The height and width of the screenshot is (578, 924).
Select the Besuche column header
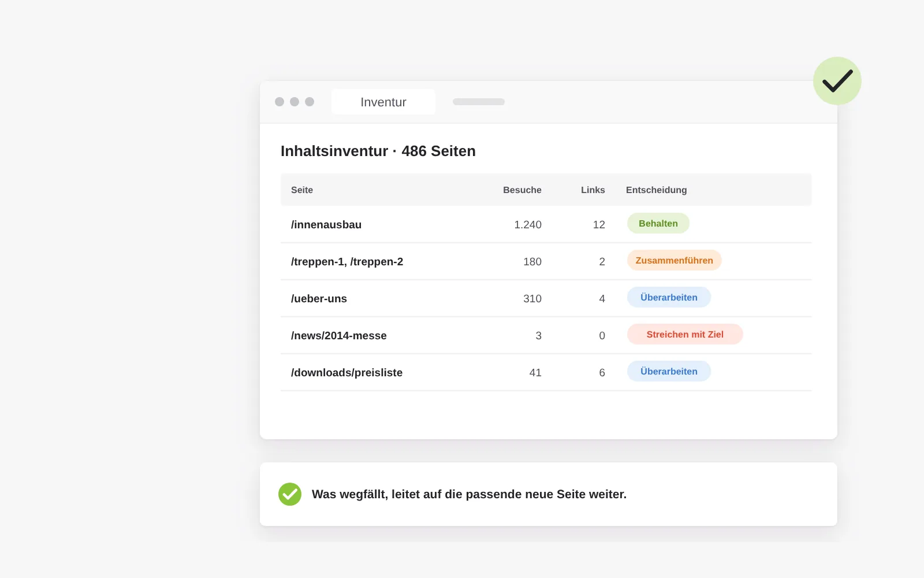(x=522, y=190)
